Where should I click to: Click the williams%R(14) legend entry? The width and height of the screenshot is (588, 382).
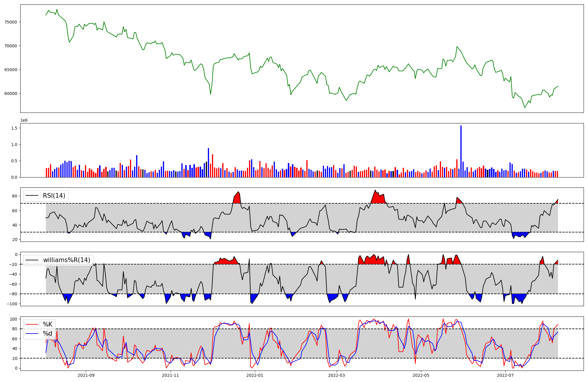point(66,260)
